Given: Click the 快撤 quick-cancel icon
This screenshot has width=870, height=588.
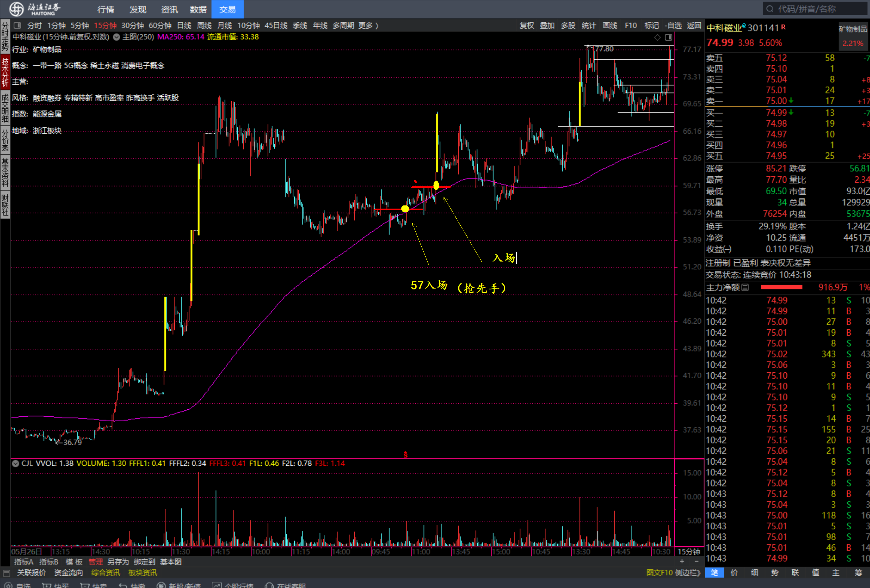Looking at the screenshot, I should coord(123,585).
